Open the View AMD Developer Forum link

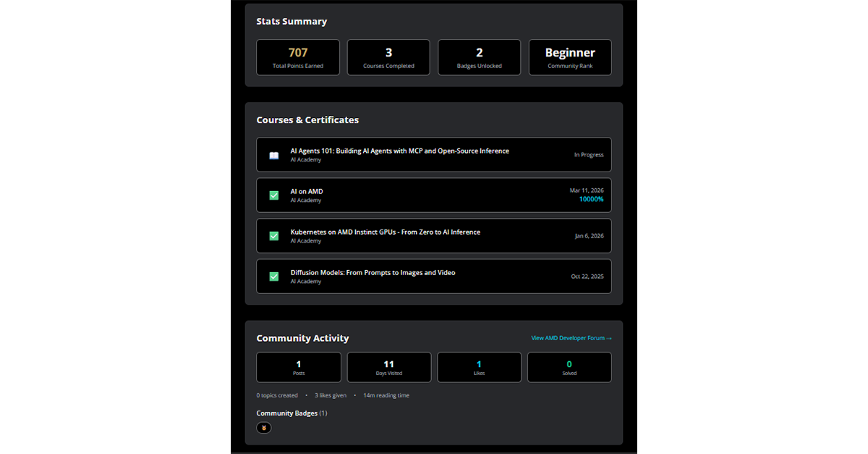pos(571,337)
